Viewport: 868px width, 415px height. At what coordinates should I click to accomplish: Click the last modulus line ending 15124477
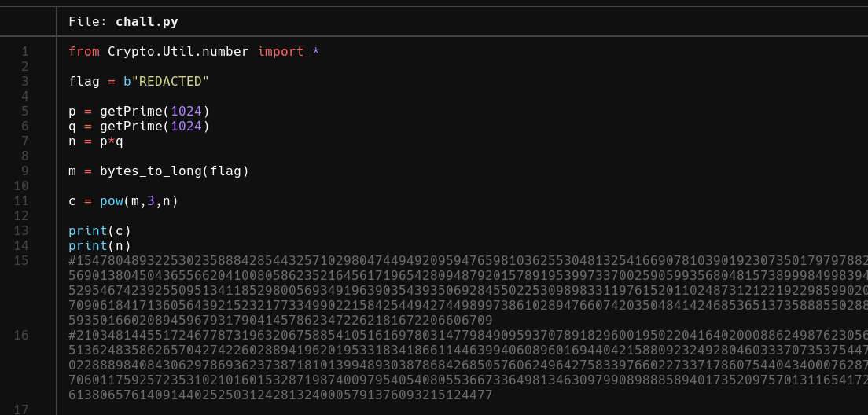(281, 395)
